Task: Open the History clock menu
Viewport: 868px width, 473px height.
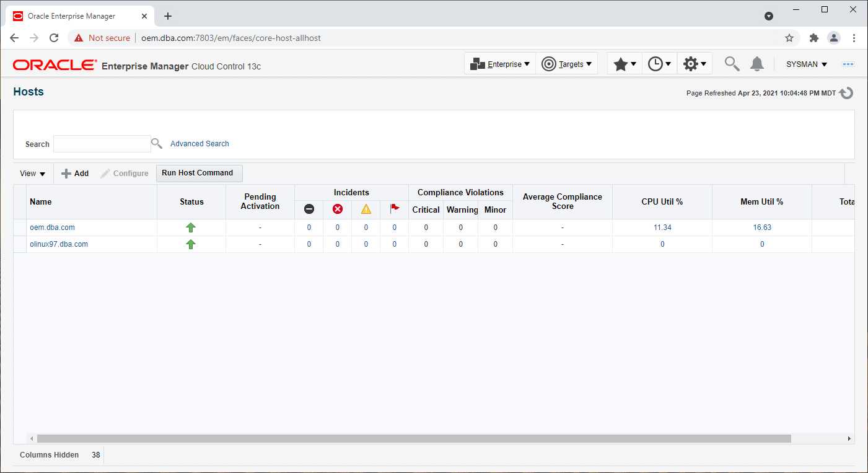Action: pyautogui.click(x=659, y=64)
